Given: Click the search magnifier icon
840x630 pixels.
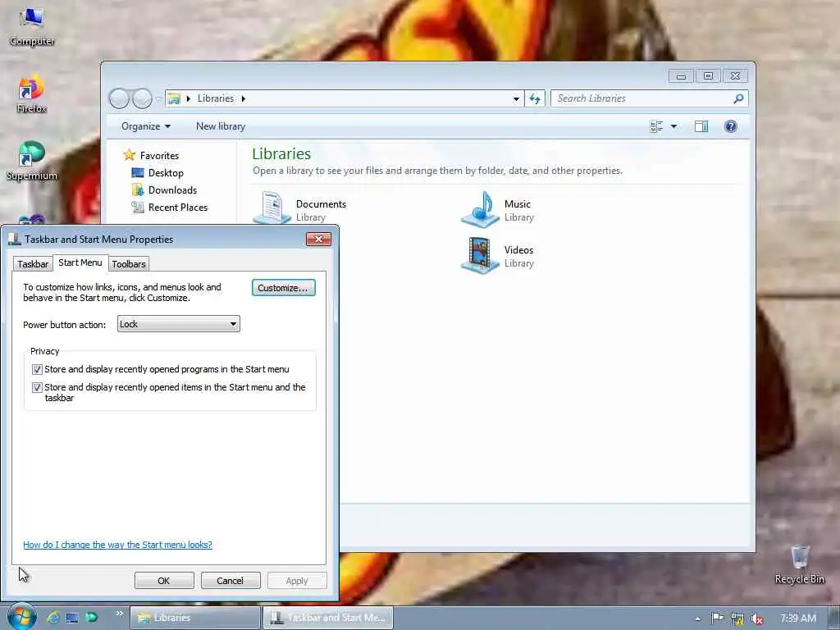Looking at the screenshot, I should pyautogui.click(x=739, y=98).
